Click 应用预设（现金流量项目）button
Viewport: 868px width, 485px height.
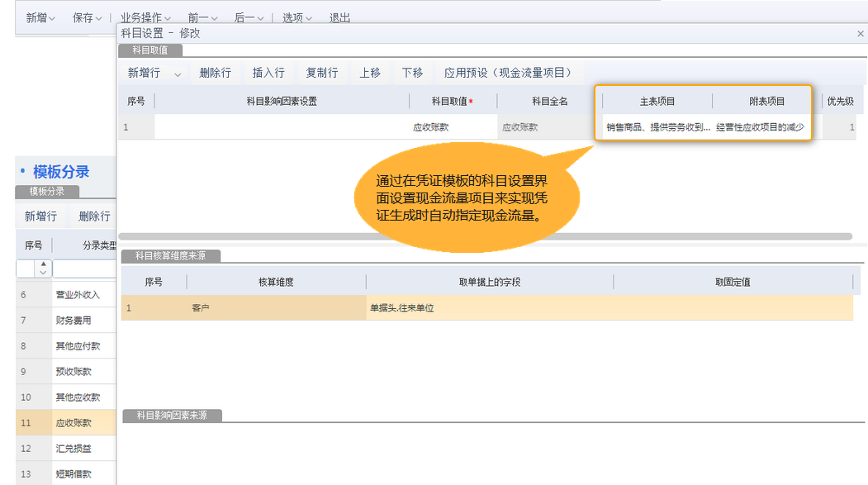508,73
